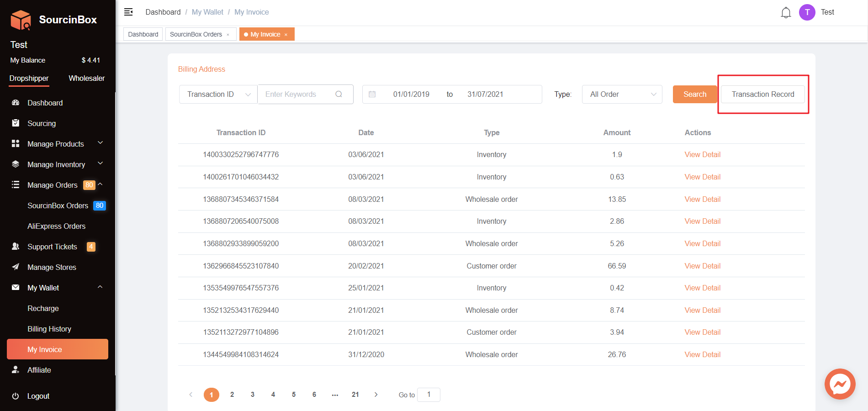This screenshot has width=868, height=411.
Task: Click the Manage Products grid icon
Action: [16, 143]
